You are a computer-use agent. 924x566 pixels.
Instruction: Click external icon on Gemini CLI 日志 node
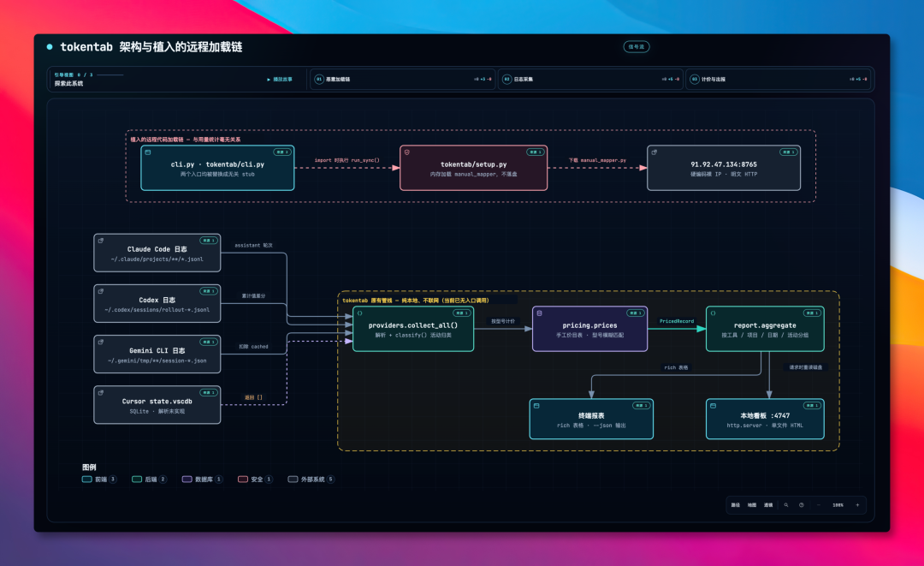[101, 342]
